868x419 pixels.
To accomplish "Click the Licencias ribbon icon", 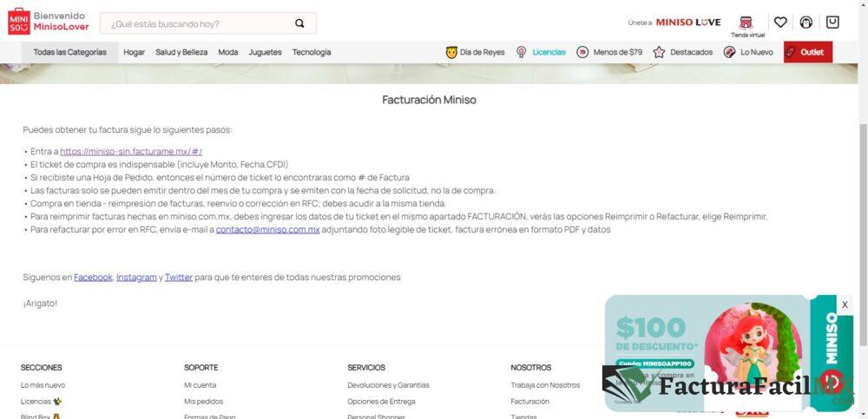I will click(x=521, y=52).
